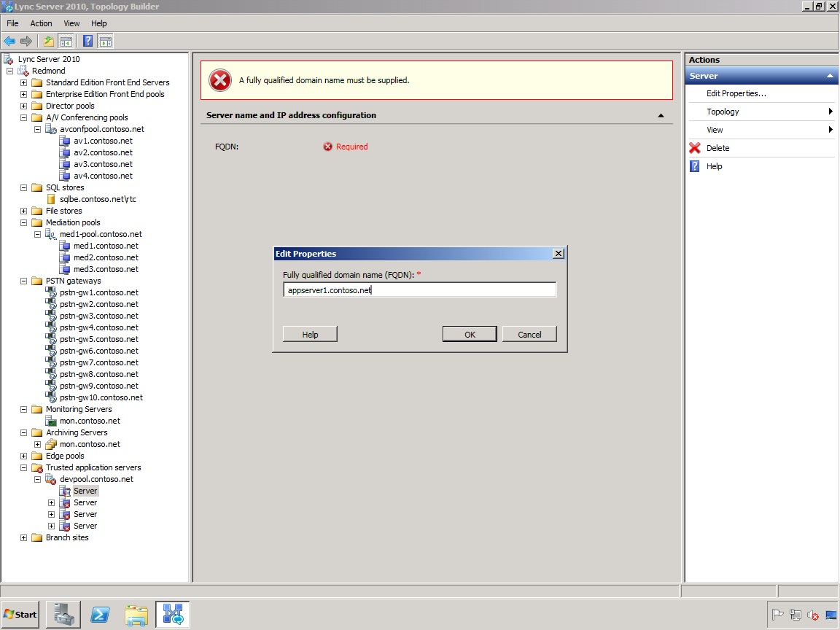Toggle the Action pane toolbar icon

[x=106, y=42]
